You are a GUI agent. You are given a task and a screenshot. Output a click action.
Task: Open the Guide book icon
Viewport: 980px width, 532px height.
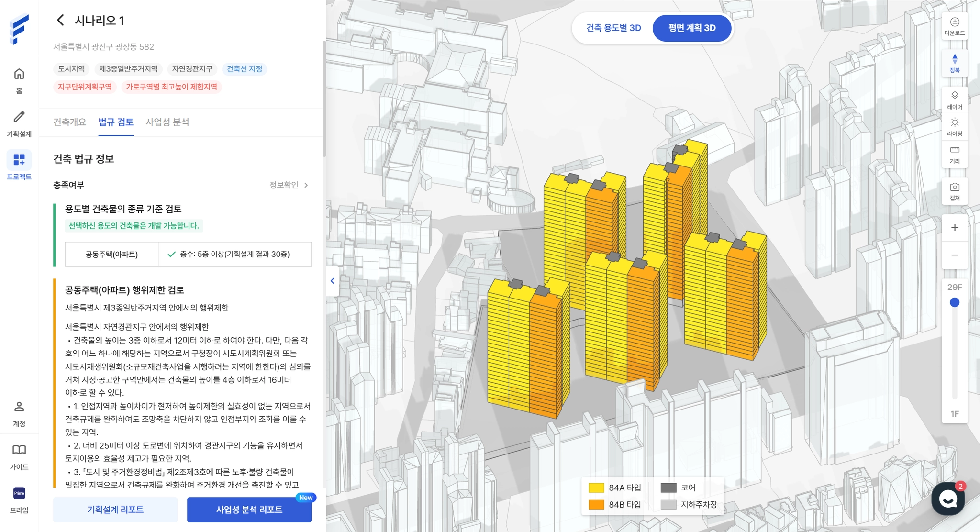tap(19, 456)
